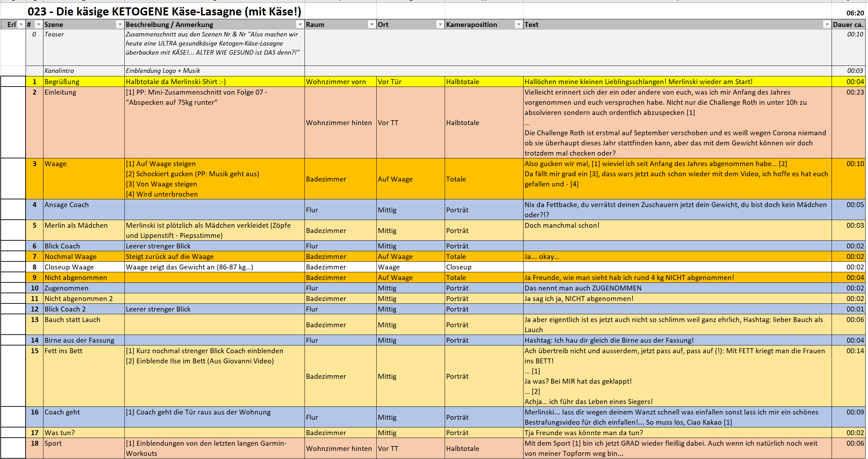The image size is (868, 459).
Task: Open Beschreibung / Anmerkung filter dropdown
Action: point(300,25)
